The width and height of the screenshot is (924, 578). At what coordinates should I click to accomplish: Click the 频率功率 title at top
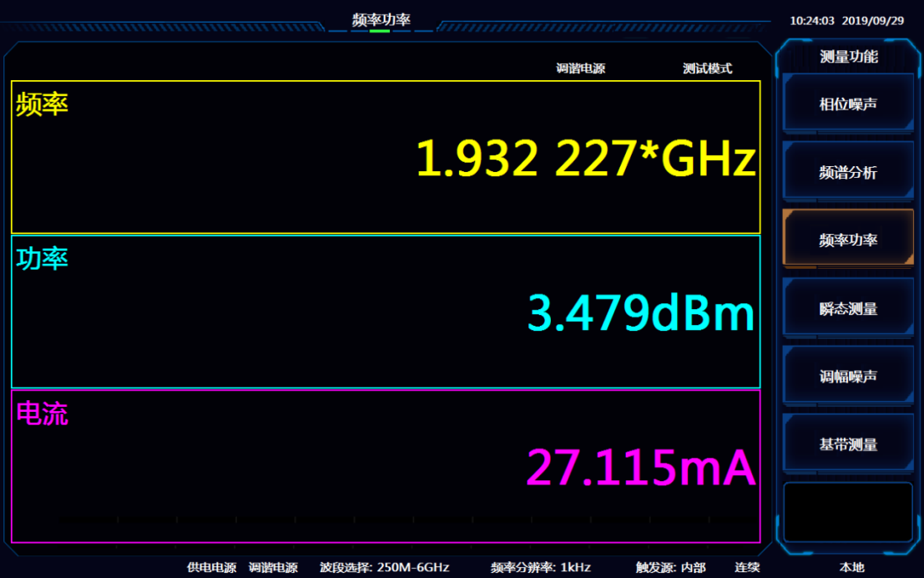tap(381, 19)
